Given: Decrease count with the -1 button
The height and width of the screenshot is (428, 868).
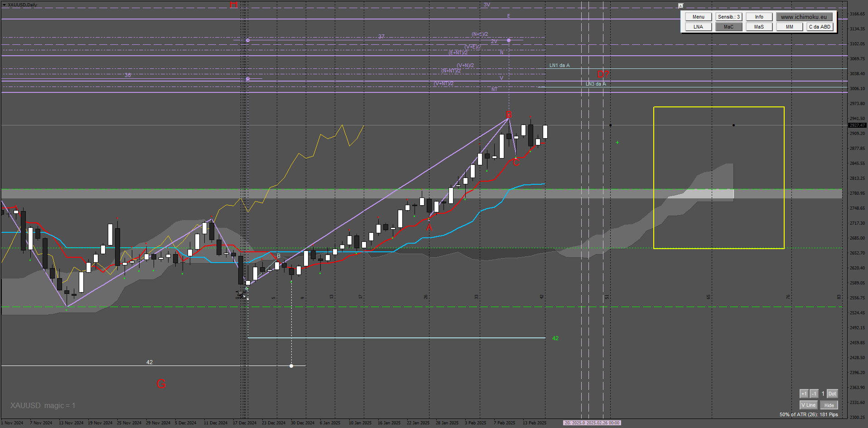Looking at the screenshot, I should pyautogui.click(x=814, y=394).
